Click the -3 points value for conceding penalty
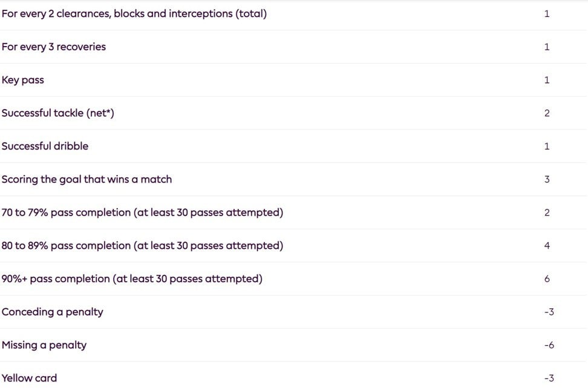588x390 pixels. (549, 312)
